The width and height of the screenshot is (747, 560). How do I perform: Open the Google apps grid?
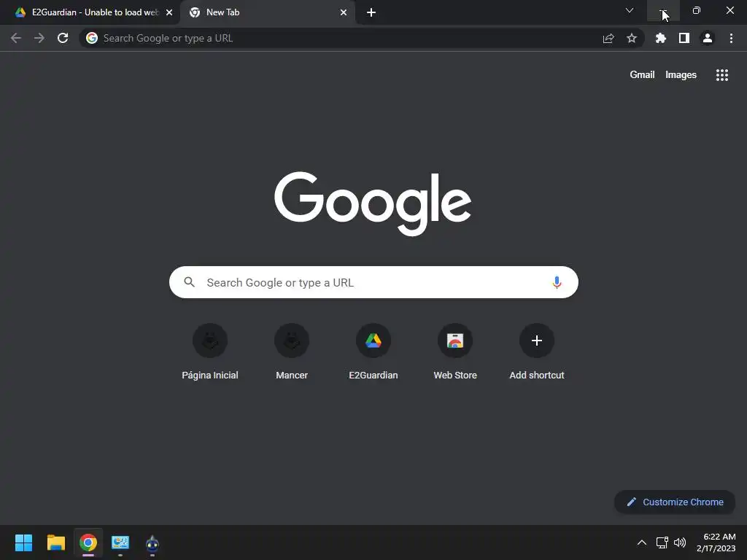[x=722, y=75]
